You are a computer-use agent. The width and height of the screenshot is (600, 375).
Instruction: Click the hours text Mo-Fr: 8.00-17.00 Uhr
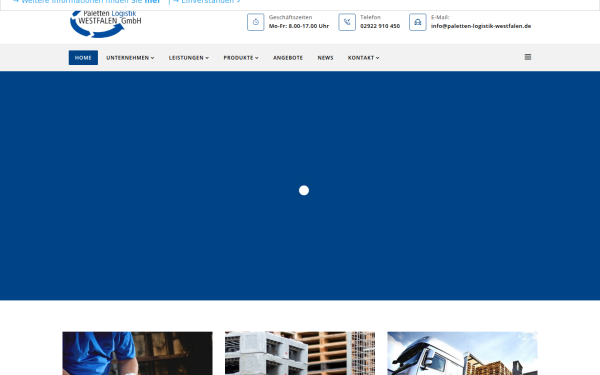pyautogui.click(x=299, y=26)
